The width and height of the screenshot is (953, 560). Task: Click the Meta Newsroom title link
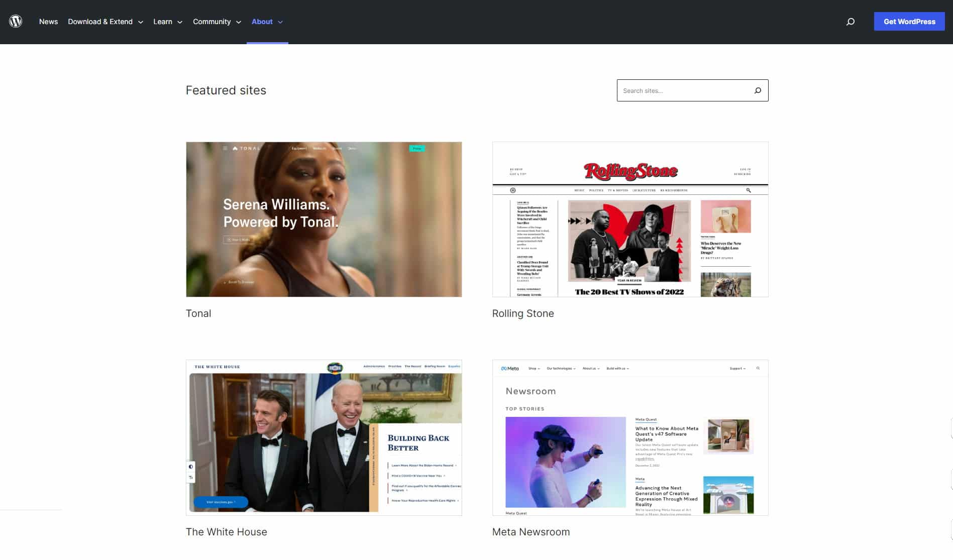click(x=531, y=532)
